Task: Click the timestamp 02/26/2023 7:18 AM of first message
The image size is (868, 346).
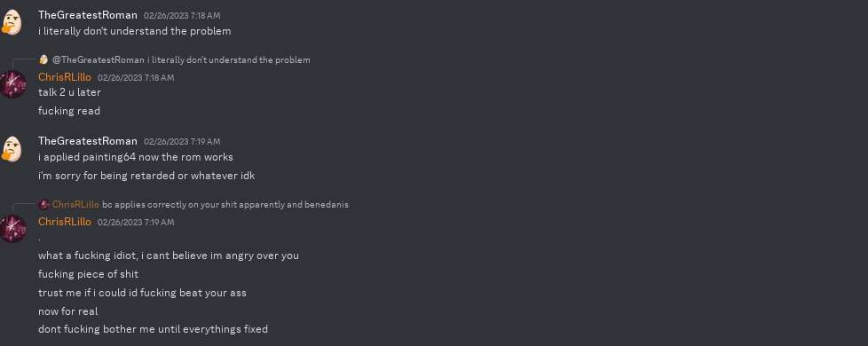Action: 182,16
